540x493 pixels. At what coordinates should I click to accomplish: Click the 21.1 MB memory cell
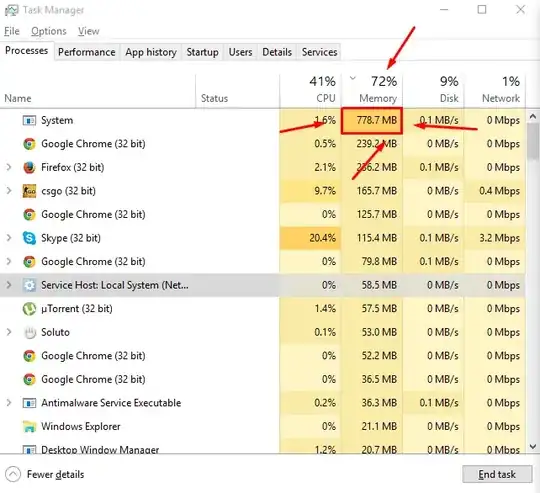point(372,427)
